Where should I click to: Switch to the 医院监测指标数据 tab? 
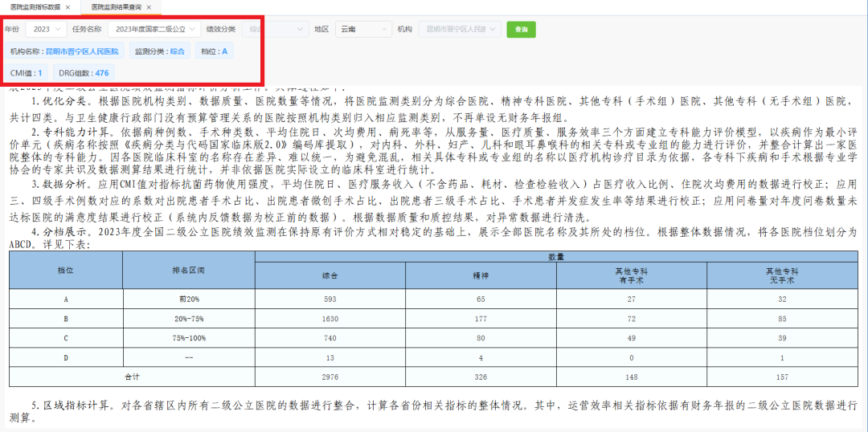tap(34, 6)
